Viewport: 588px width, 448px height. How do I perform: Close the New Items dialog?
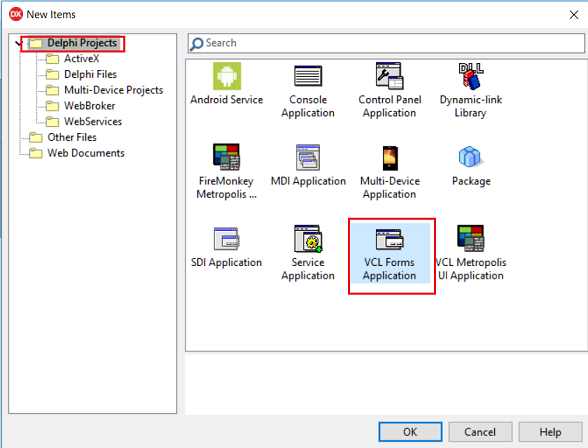pyautogui.click(x=574, y=15)
